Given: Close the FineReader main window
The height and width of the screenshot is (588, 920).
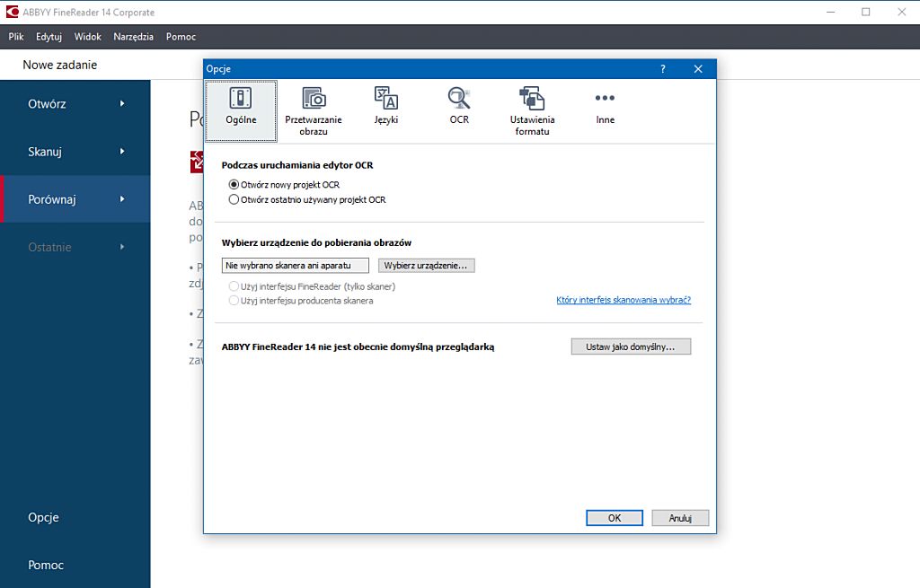Looking at the screenshot, I should 902,12.
